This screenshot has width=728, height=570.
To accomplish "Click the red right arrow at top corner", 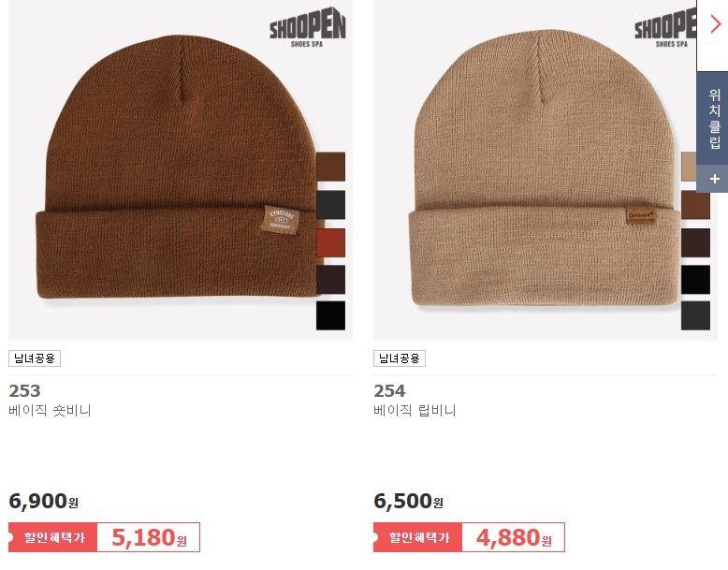I will point(715,23).
